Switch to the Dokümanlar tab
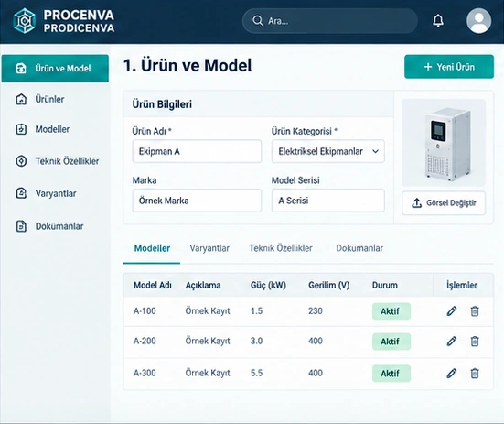 (359, 248)
